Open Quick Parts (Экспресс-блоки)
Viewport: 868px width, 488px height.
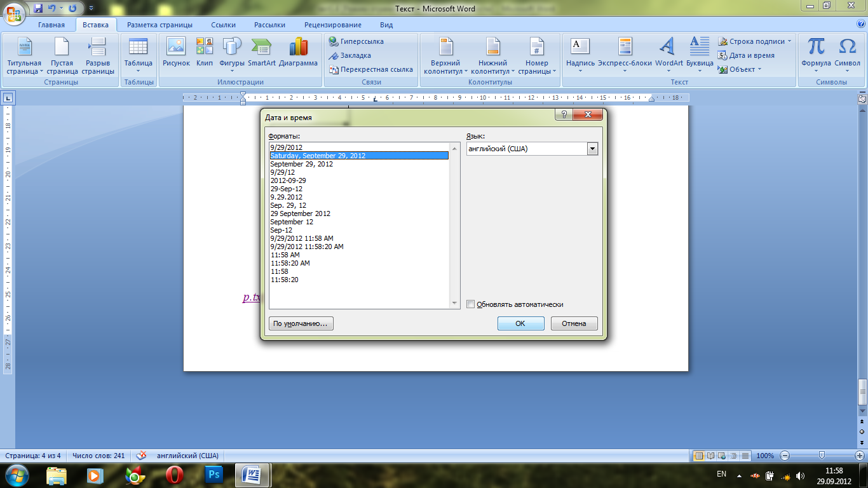(625, 56)
